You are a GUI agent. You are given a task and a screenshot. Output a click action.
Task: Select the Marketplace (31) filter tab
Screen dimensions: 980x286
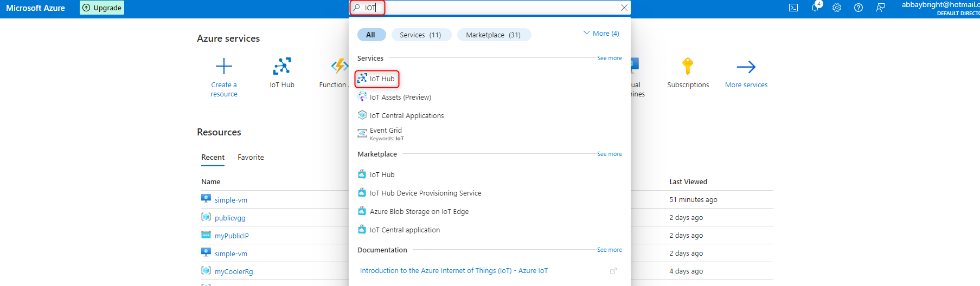(x=493, y=35)
